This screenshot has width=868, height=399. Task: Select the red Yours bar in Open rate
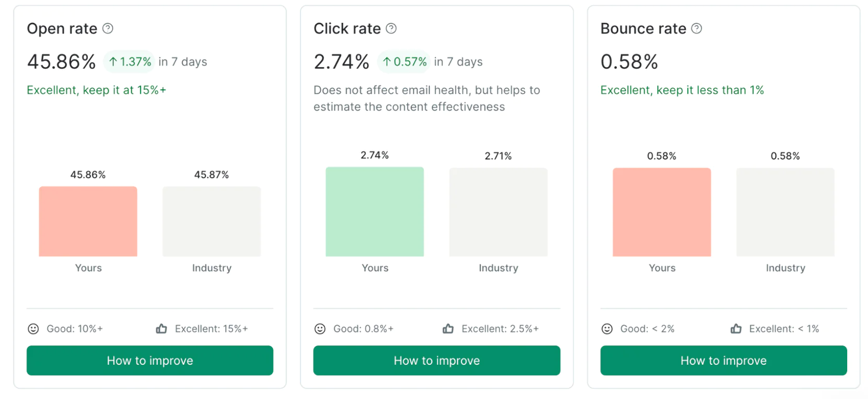(88, 221)
